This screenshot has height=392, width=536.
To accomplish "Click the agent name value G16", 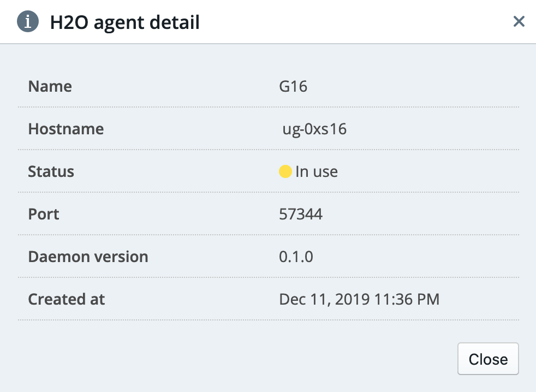I will (293, 86).
